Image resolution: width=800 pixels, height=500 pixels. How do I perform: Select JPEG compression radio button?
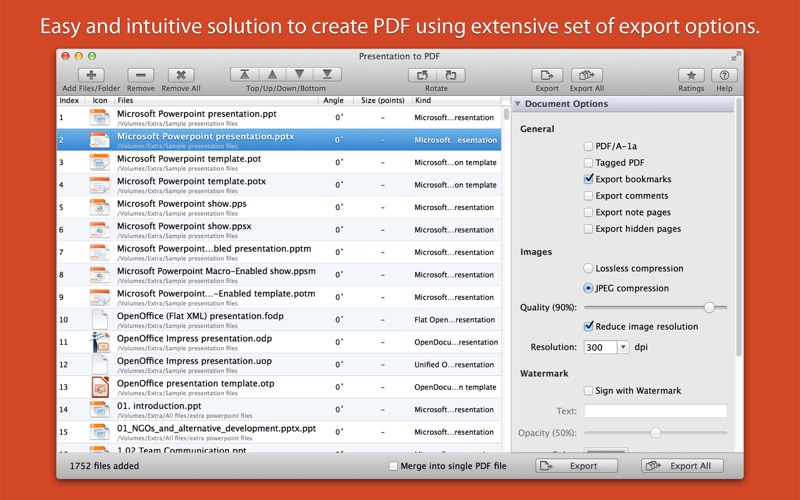point(588,288)
